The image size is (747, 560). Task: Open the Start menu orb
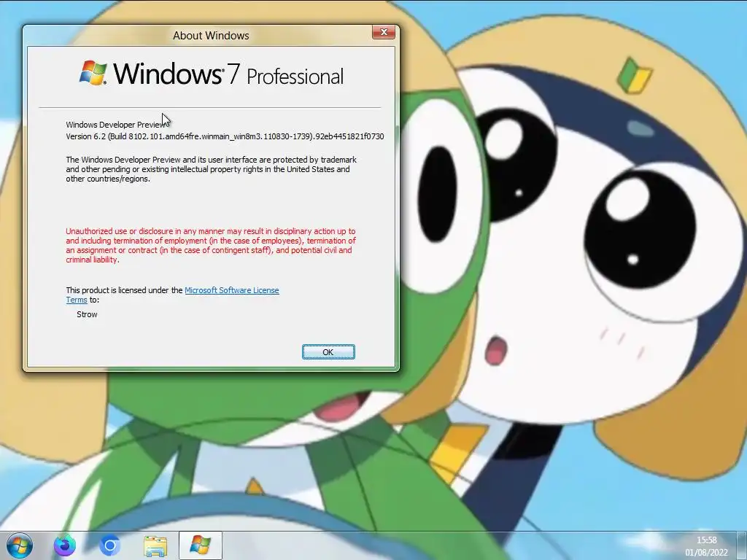pyautogui.click(x=20, y=545)
